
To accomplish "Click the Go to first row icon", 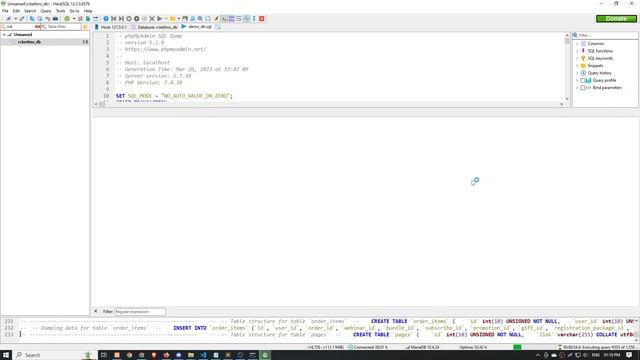I will pyautogui.click(x=113, y=19).
